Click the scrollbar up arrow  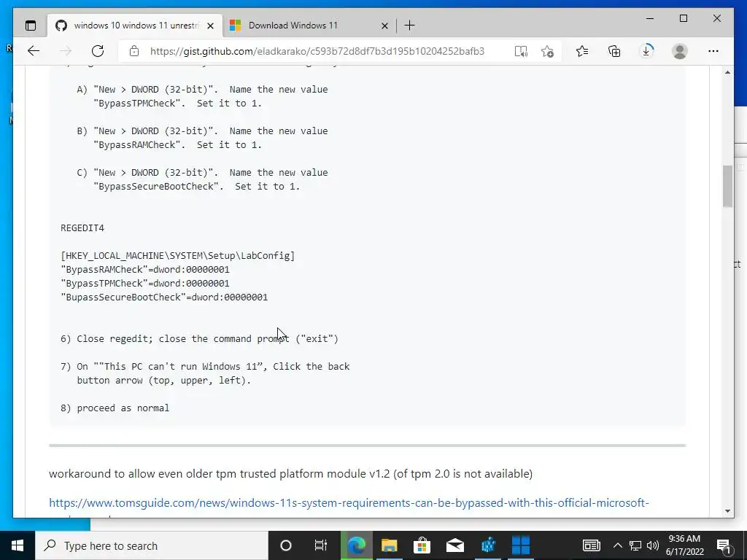pyautogui.click(x=727, y=72)
